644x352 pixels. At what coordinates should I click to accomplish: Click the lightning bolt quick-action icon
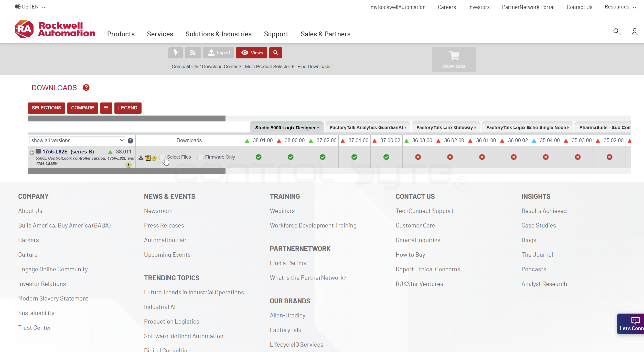[176, 53]
